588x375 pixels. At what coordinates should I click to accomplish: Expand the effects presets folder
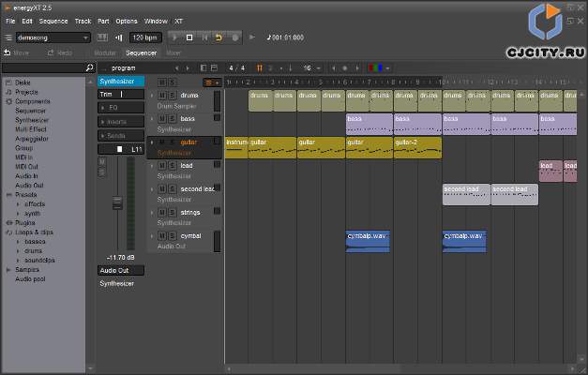18,204
